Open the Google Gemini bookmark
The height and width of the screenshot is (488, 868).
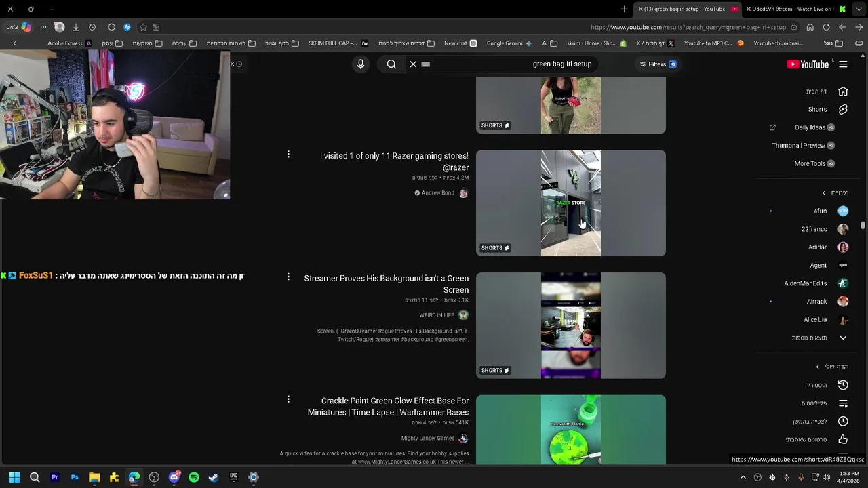coord(509,43)
